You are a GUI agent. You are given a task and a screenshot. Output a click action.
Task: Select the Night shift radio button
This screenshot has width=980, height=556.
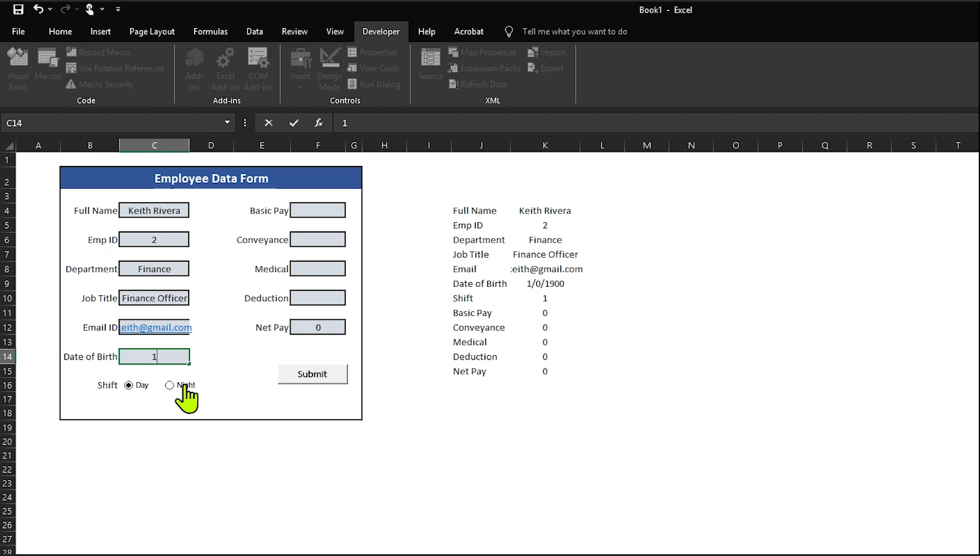(x=170, y=385)
